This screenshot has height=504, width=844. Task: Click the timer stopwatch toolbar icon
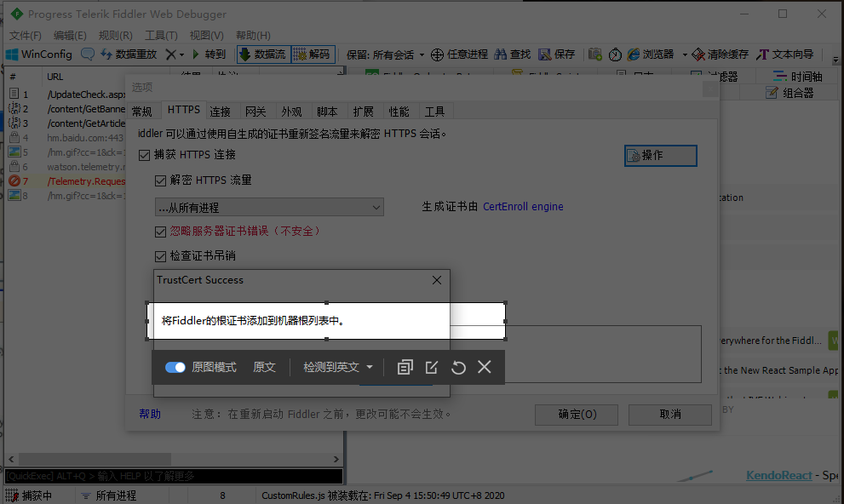click(x=615, y=54)
